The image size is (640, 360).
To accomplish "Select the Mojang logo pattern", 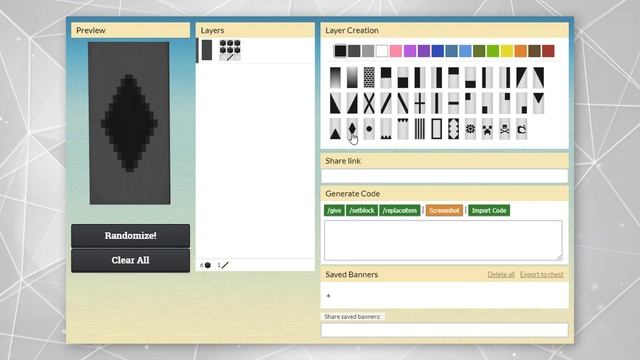I will point(521,129).
